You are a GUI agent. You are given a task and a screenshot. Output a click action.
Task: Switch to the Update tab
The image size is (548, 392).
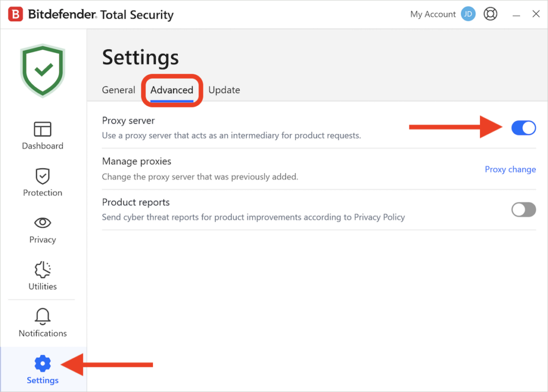(x=224, y=90)
